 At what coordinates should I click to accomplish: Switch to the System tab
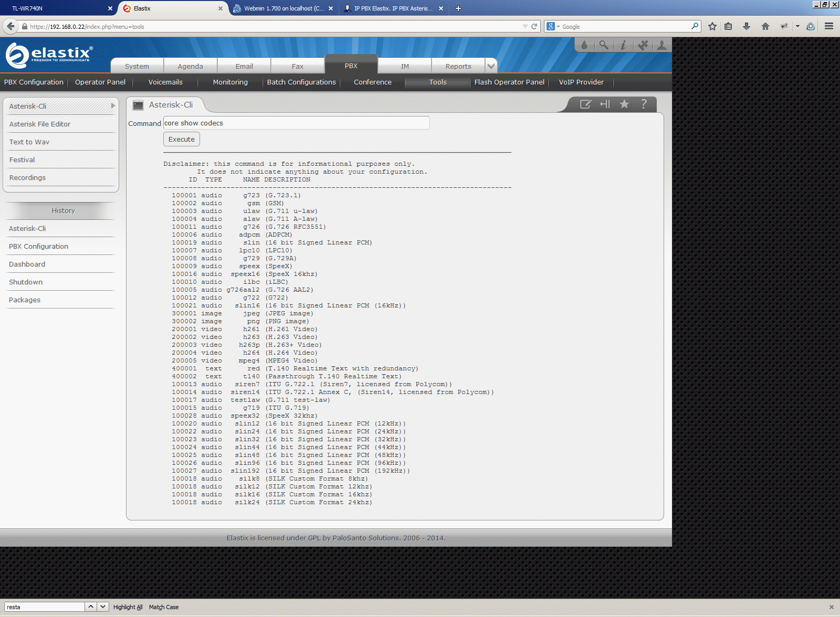pyautogui.click(x=137, y=66)
